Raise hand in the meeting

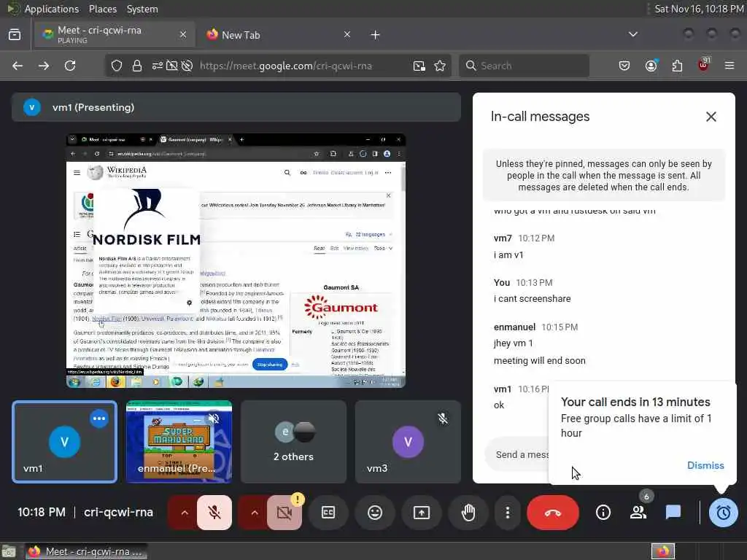[x=468, y=513]
